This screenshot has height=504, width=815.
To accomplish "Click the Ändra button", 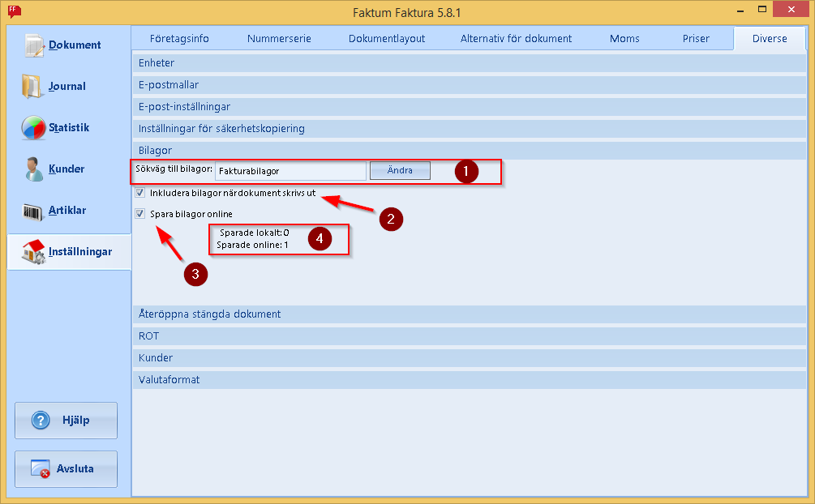I will click(400, 170).
